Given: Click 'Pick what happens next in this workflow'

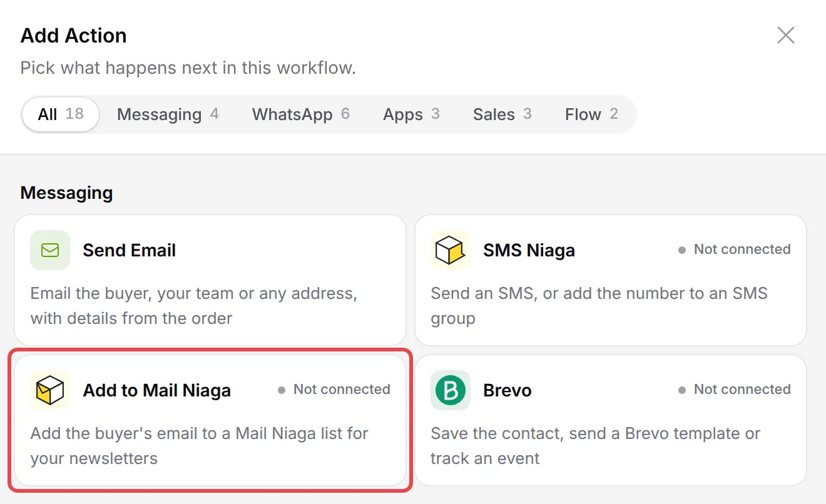Looking at the screenshot, I should (188, 68).
